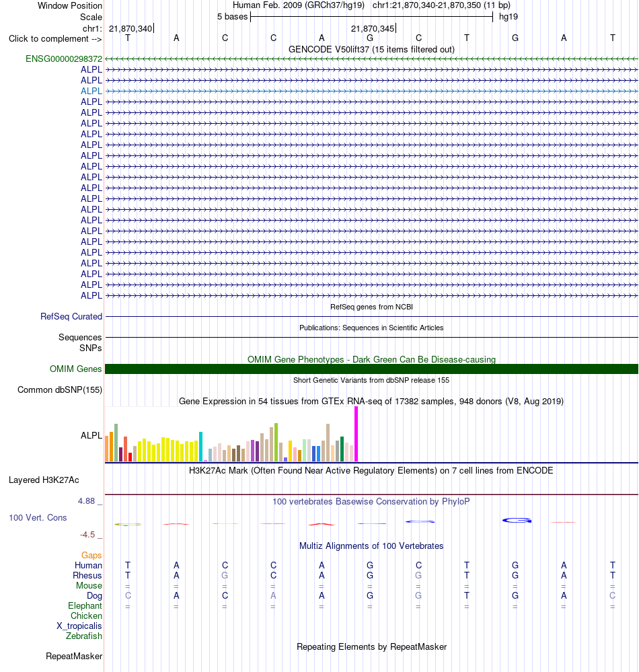Click the cyan GTEx expression bar

coord(200,447)
